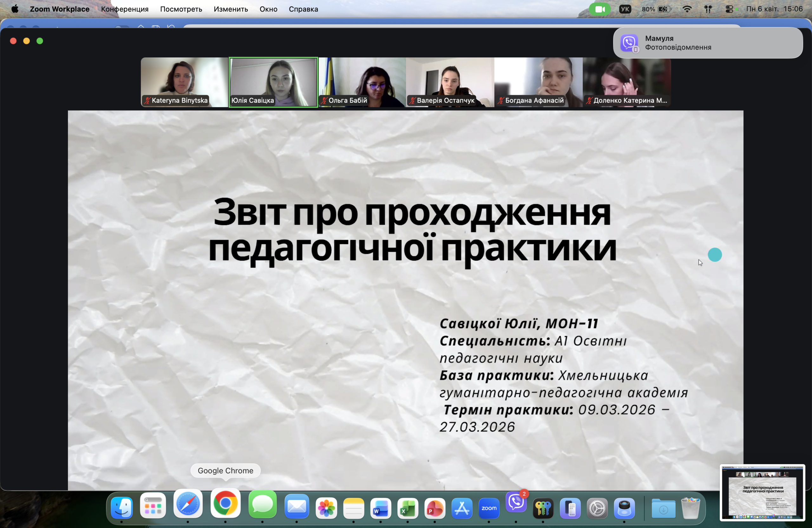812x528 pixels.
Task: Expand the battery status menu
Action: 664,9
